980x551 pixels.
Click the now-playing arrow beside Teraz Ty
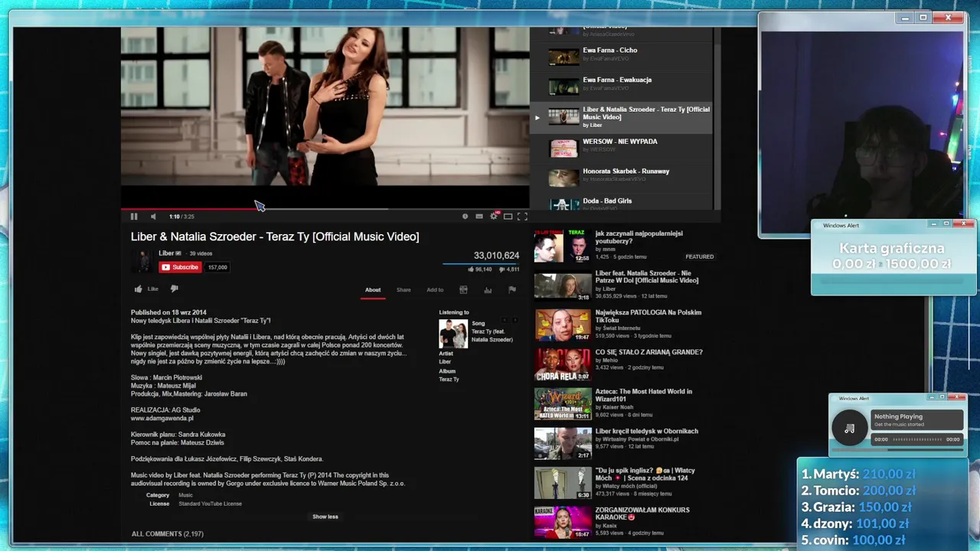(x=537, y=118)
